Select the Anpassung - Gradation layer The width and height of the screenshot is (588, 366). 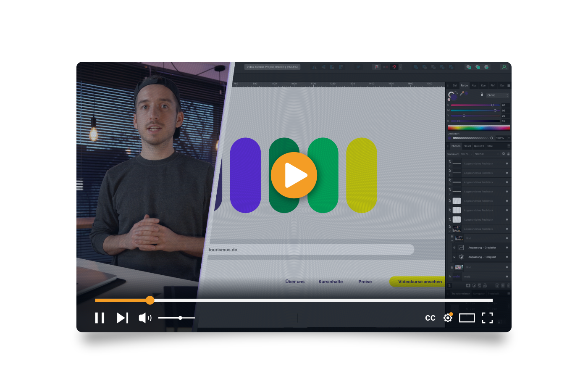point(482,248)
